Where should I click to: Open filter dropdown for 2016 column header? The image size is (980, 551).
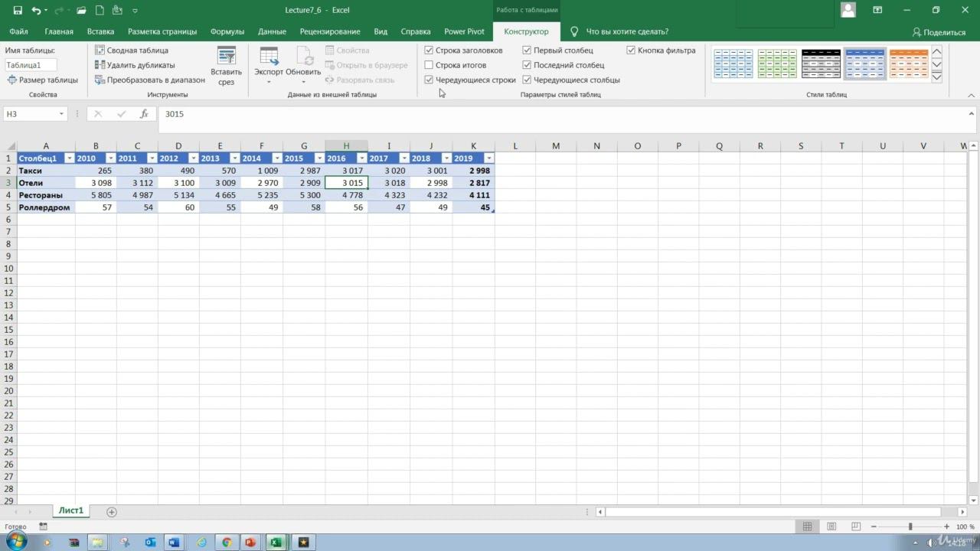pyautogui.click(x=361, y=158)
